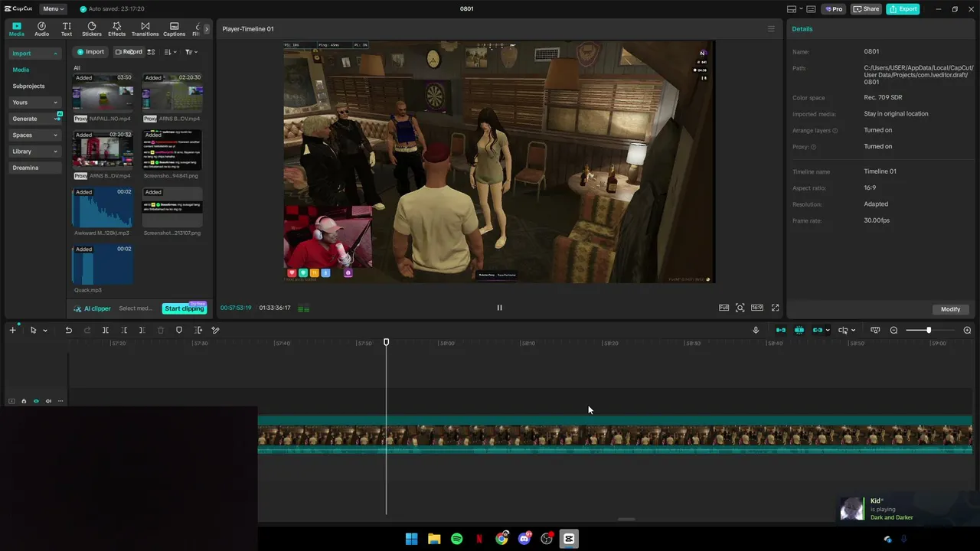Image resolution: width=980 pixels, height=551 pixels.
Task: Open the Effects tab
Action: click(116, 29)
